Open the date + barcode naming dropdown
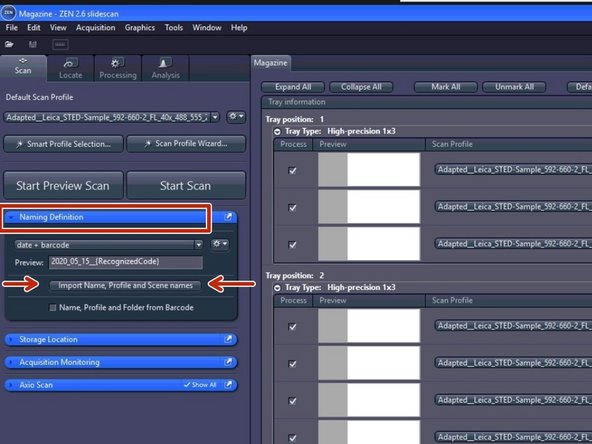Screen dimensions: 592x444 pyautogui.click(x=198, y=245)
